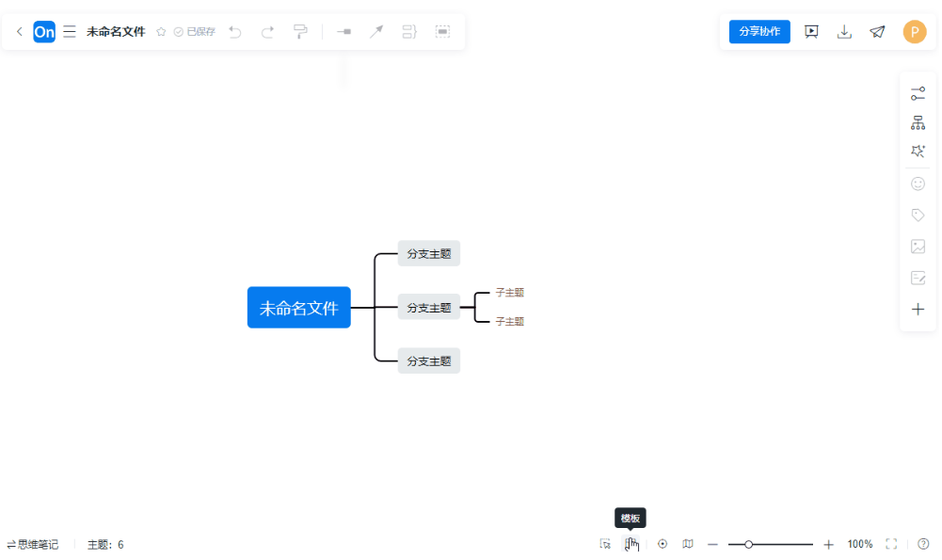
Task: Open the 模板 templates panel
Action: (631, 544)
